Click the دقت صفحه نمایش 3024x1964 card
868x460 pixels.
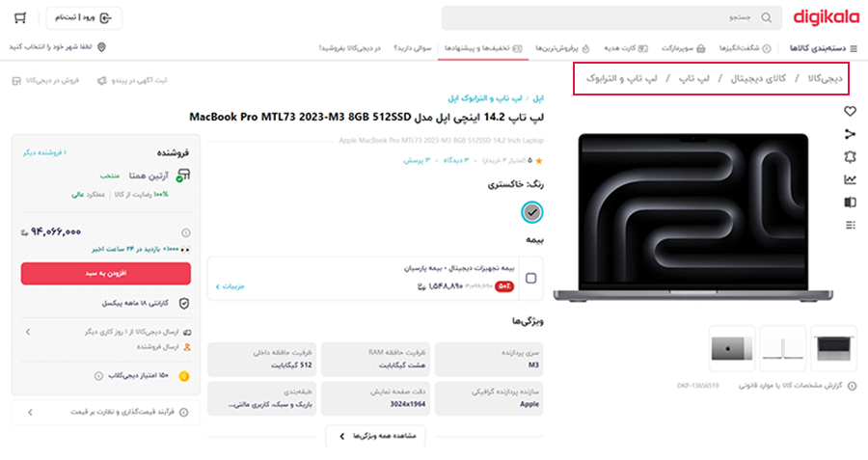coord(375,398)
